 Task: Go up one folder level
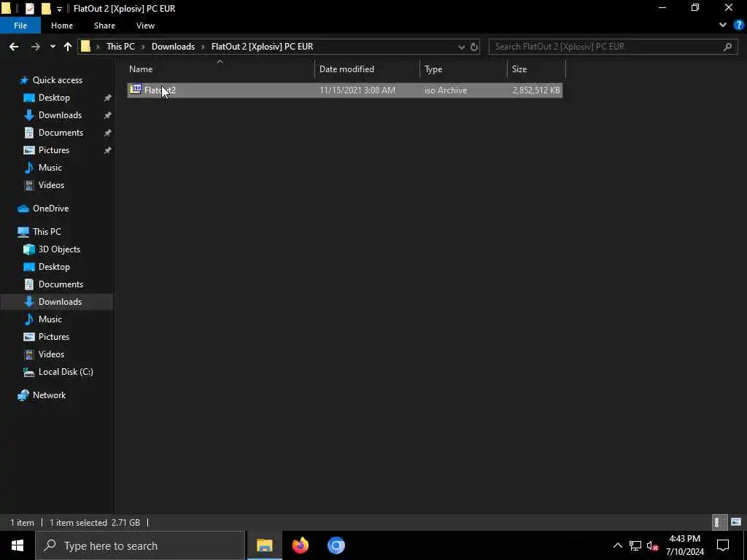tap(68, 47)
